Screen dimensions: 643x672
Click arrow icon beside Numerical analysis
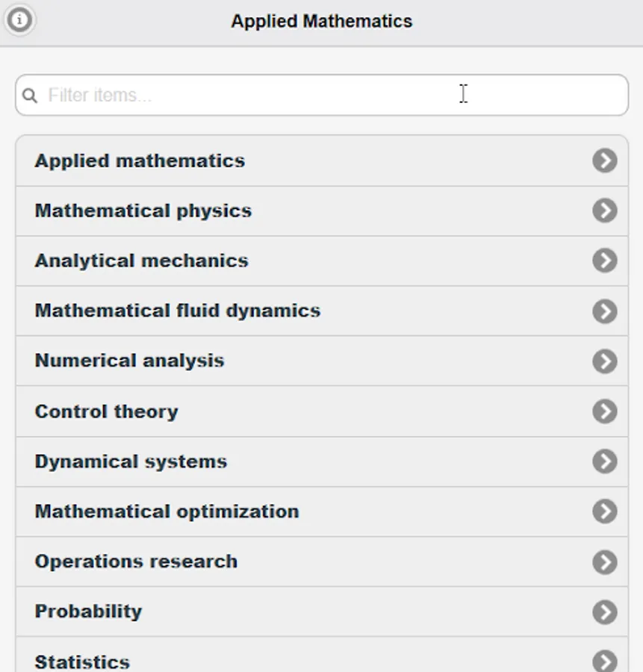[605, 361]
